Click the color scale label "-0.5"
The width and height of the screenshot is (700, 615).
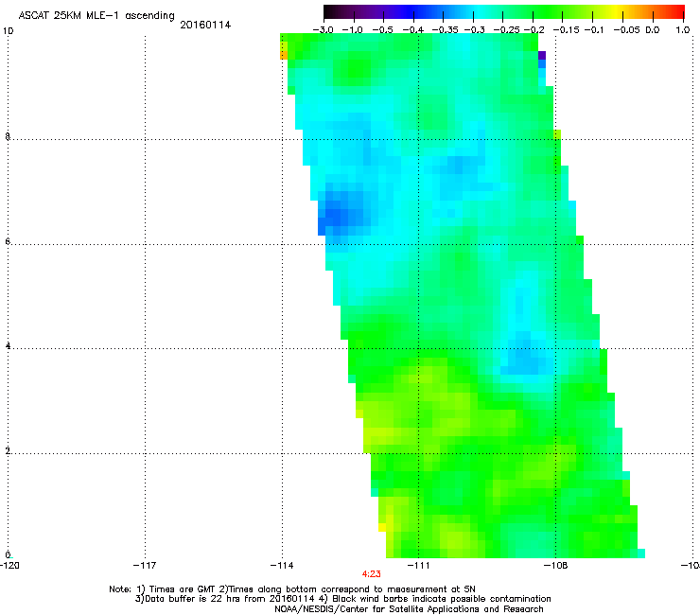point(382,30)
